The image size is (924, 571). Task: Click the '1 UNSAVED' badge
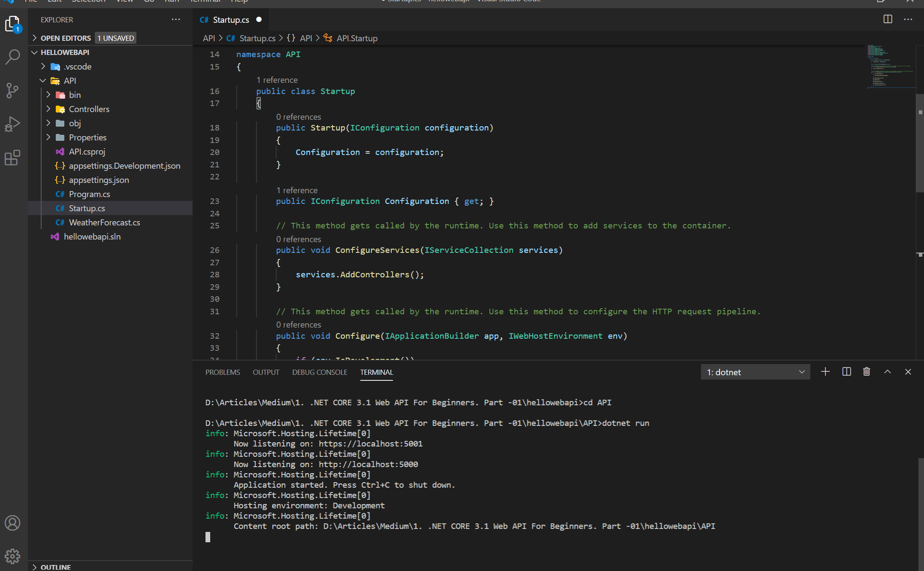point(116,38)
